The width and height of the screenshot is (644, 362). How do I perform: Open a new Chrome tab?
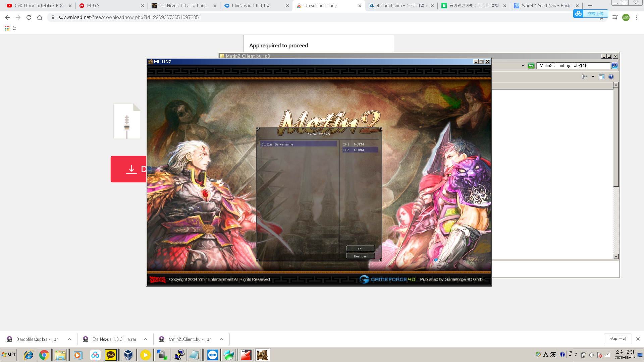(x=590, y=6)
